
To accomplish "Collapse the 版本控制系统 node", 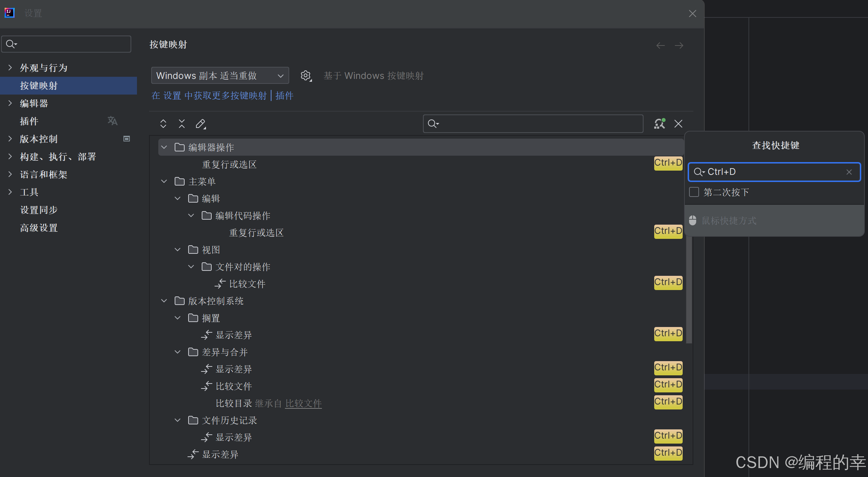I will coord(164,301).
